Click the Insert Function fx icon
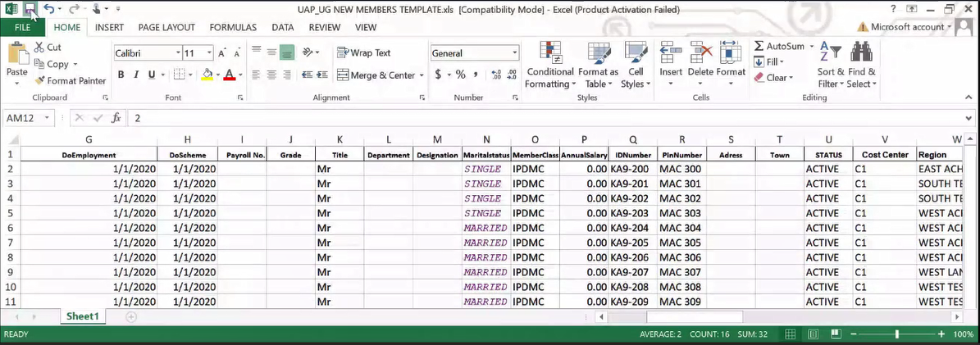Viewport: 980px width, 345px height. pyautogui.click(x=116, y=117)
